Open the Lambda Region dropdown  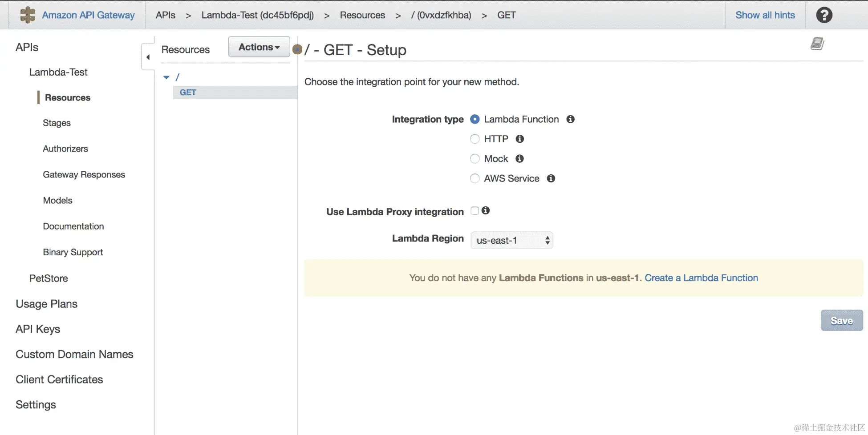511,240
